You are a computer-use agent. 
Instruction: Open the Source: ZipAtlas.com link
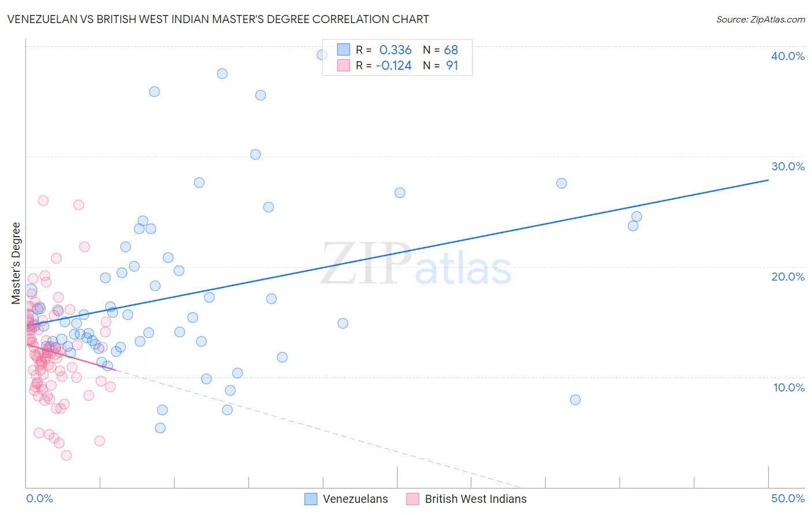click(x=761, y=19)
